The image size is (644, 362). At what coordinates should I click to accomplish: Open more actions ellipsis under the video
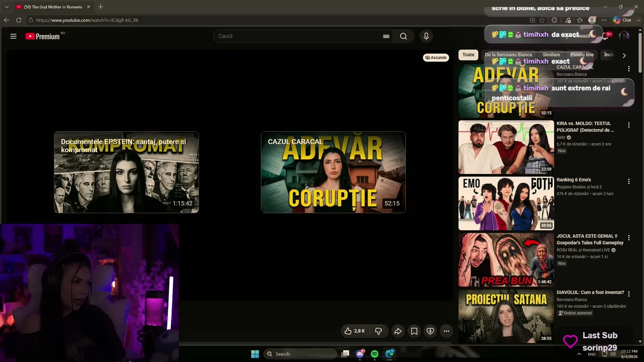(x=446, y=331)
